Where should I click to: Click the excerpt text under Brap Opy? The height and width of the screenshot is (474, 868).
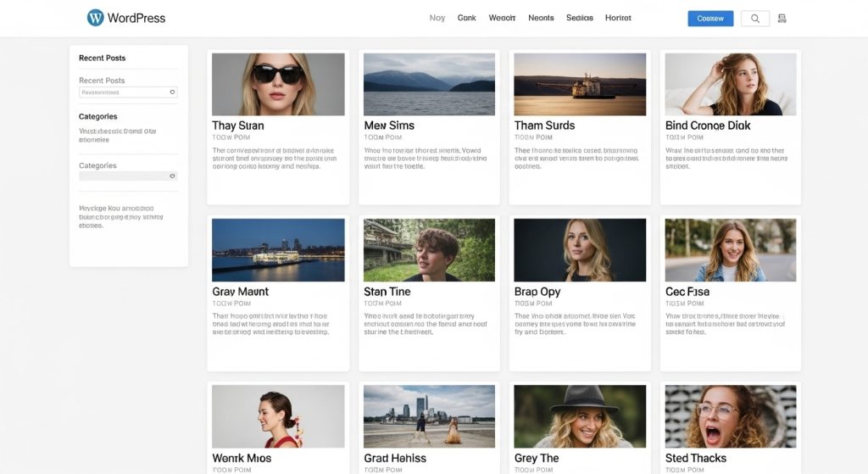576,324
